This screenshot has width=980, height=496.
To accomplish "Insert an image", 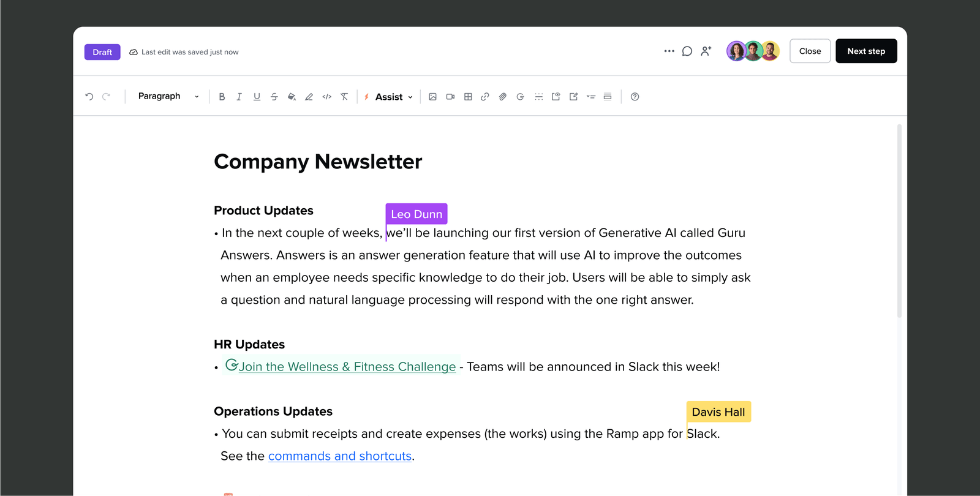I will tap(433, 97).
